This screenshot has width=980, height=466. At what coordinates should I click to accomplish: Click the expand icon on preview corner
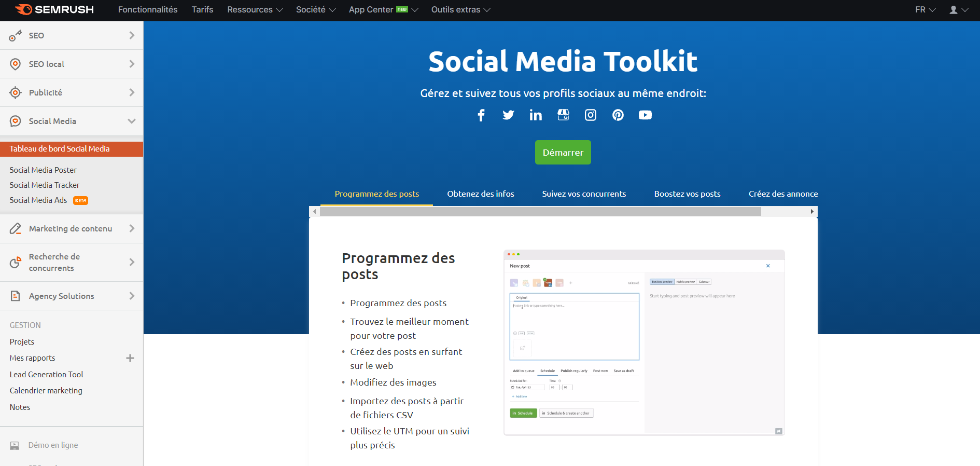pyautogui.click(x=779, y=431)
